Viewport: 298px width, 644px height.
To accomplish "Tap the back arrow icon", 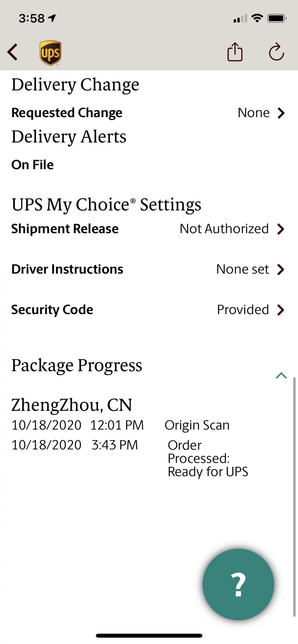I will (x=13, y=52).
